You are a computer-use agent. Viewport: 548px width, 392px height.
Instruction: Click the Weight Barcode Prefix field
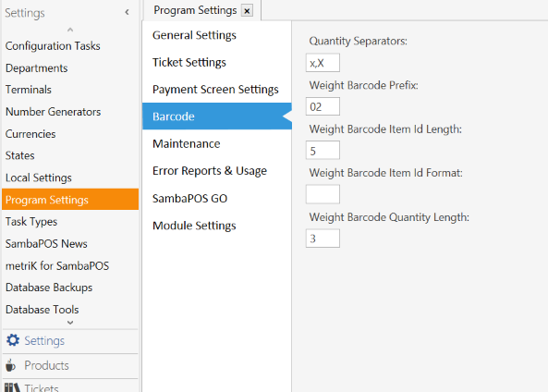coord(323,106)
